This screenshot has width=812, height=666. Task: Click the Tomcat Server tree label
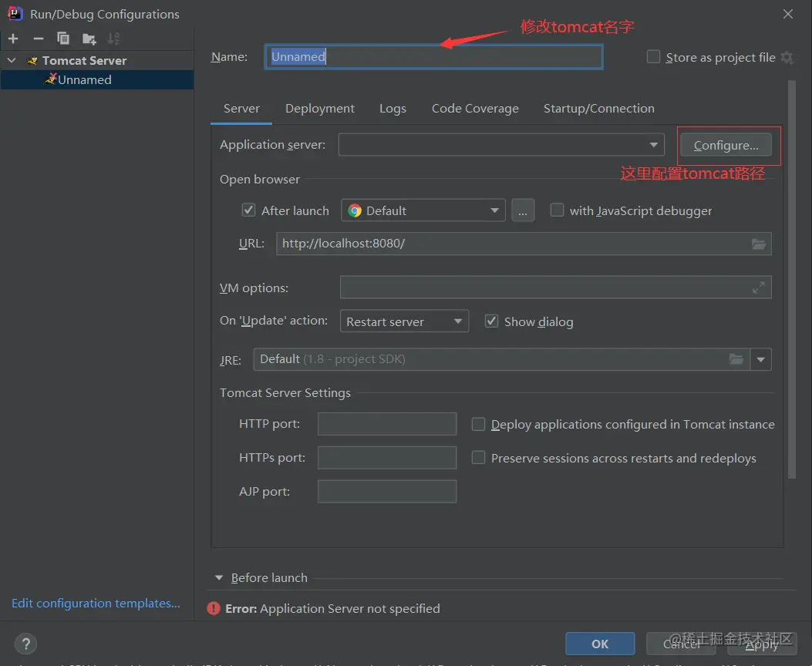pos(84,61)
